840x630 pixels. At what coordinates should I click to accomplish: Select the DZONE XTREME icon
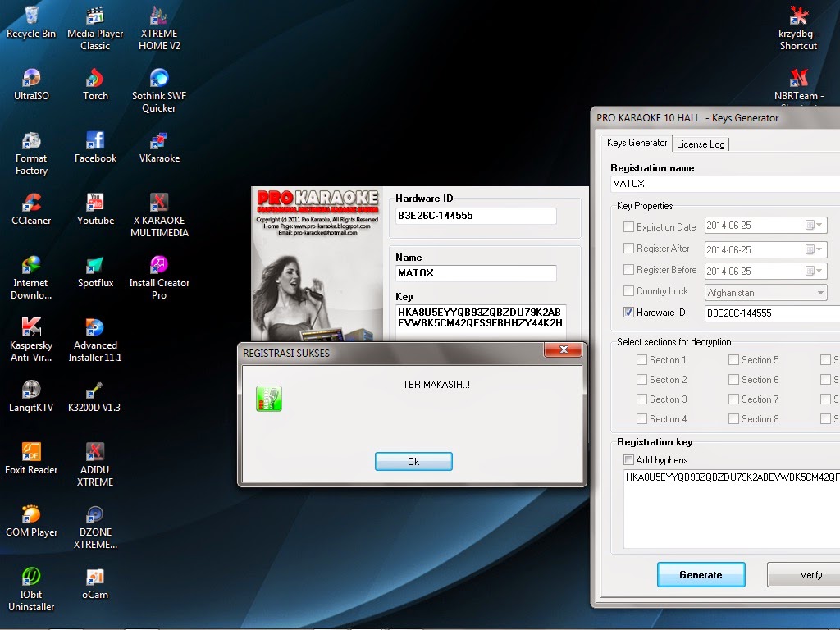click(x=95, y=527)
